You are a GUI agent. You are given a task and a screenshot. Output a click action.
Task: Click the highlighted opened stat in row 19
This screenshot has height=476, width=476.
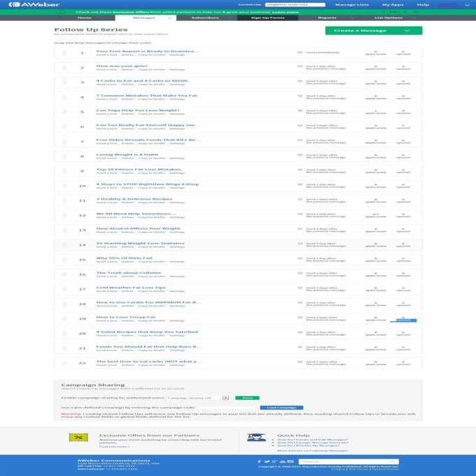[403, 320]
